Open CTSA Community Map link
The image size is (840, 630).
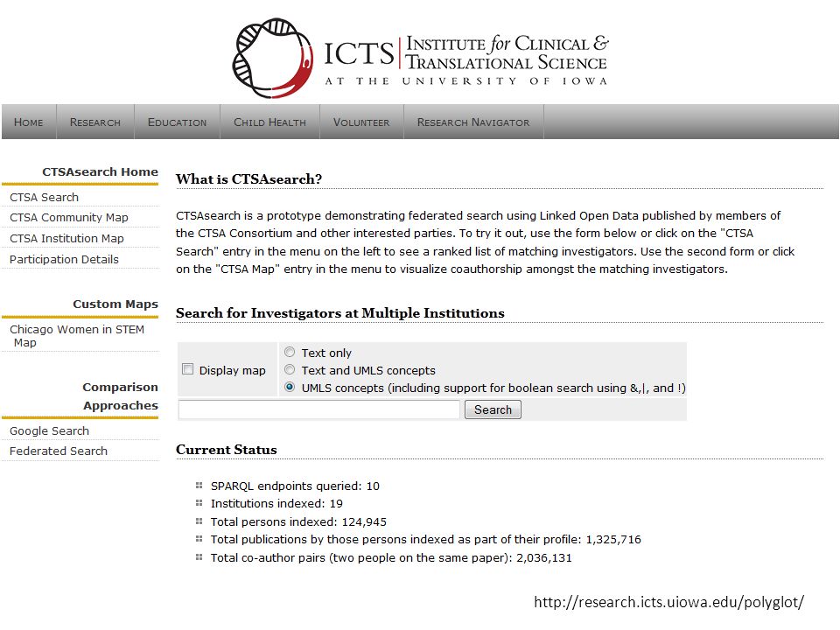click(x=68, y=218)
